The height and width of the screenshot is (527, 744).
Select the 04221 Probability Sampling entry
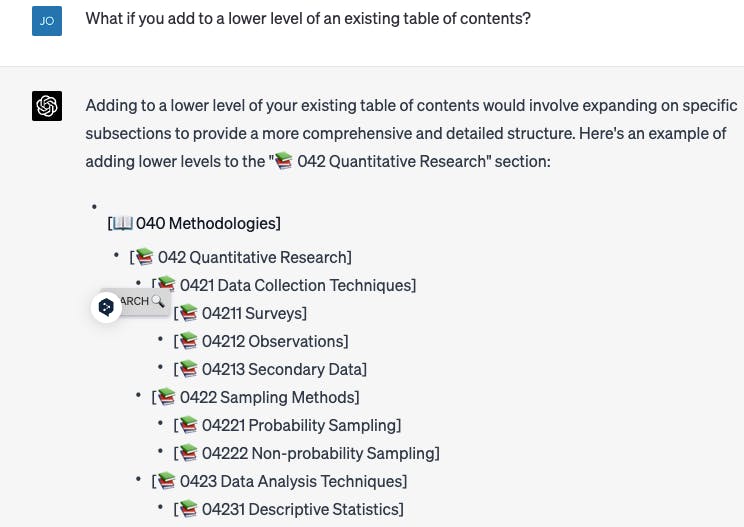coord(287,425)
